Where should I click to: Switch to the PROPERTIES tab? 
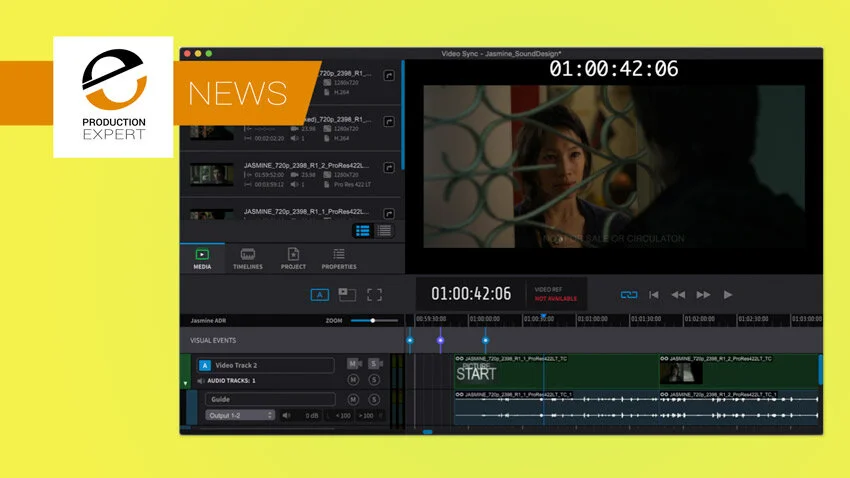pyautogui.click(x=339, y=259)
